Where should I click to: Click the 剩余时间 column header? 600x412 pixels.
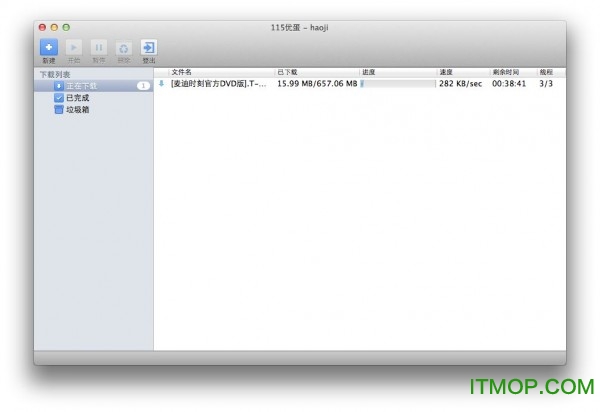[x=505, y=72]
